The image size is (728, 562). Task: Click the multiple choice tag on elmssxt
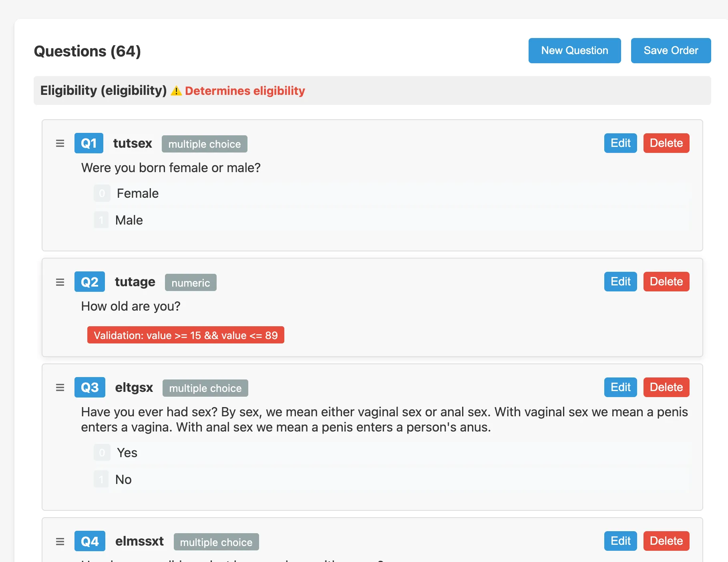[x=216, y=542]
